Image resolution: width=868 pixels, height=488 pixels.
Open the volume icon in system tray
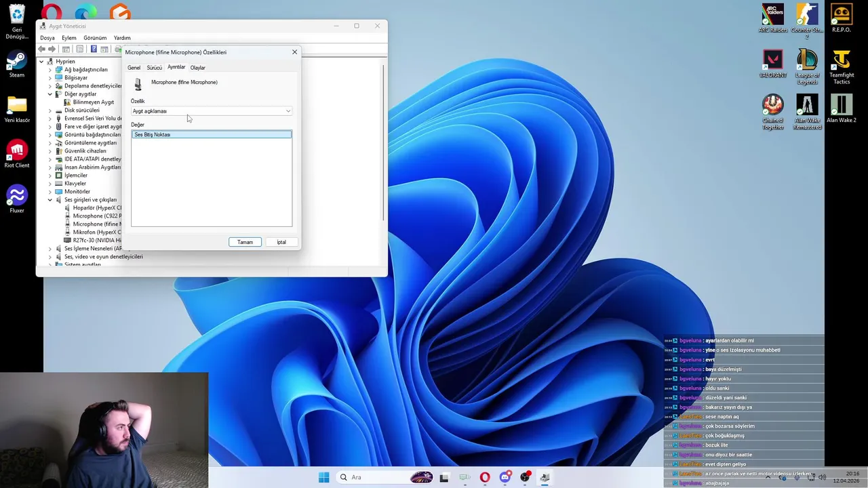point(822,477)
